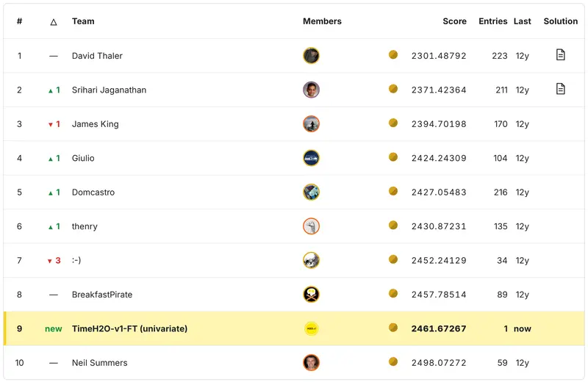Click TimeH2O-v1-FT's yellow H2O.ai avatar

tap(311, 328)
